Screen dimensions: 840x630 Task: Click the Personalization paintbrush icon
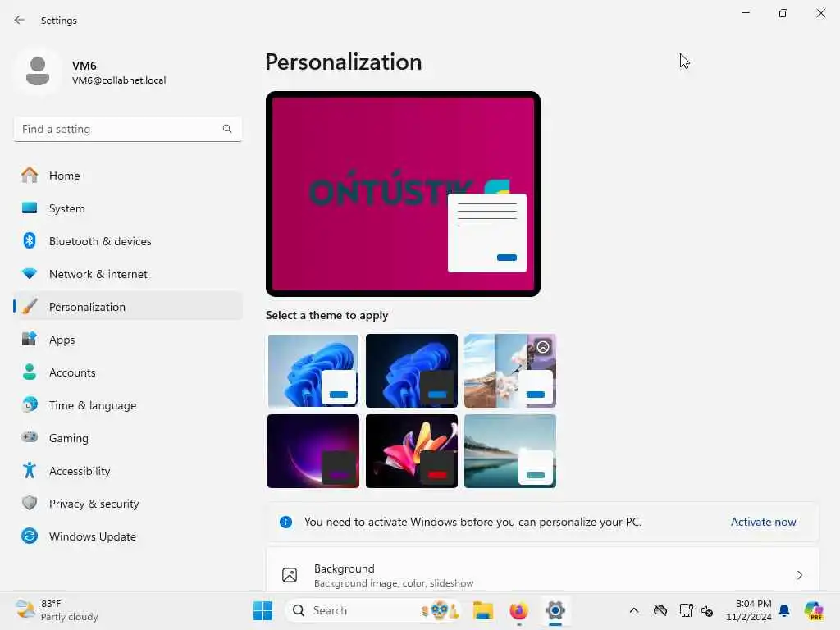click(30, 307)
